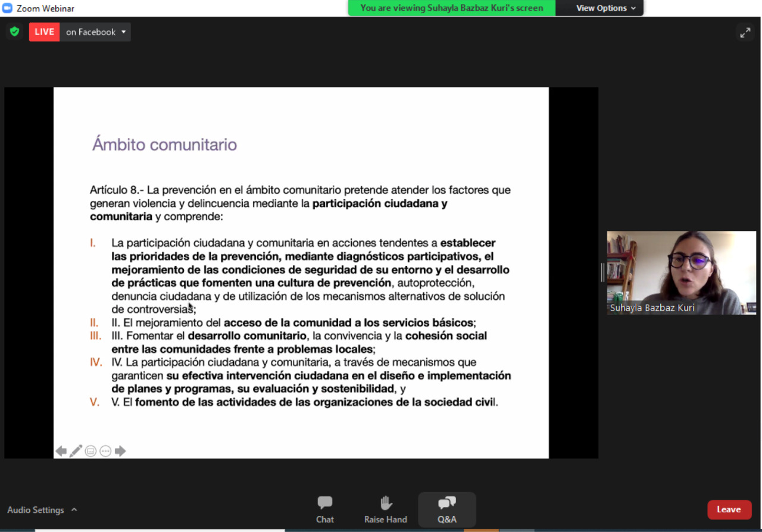The width and height of the screenshot is (762, 532).
Task: Select the annotation pen tool below the slide
Action: tap(76, 450)
